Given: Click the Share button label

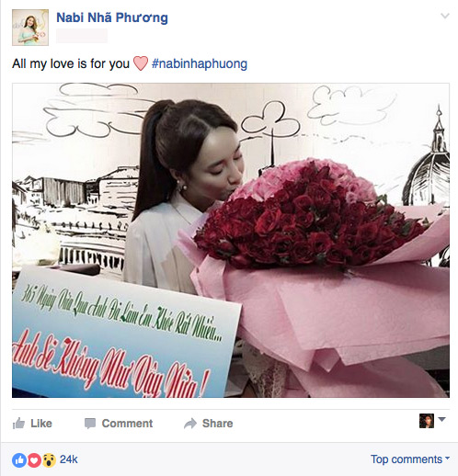Looking at the screenshot, I should click(x=218, y=424).
